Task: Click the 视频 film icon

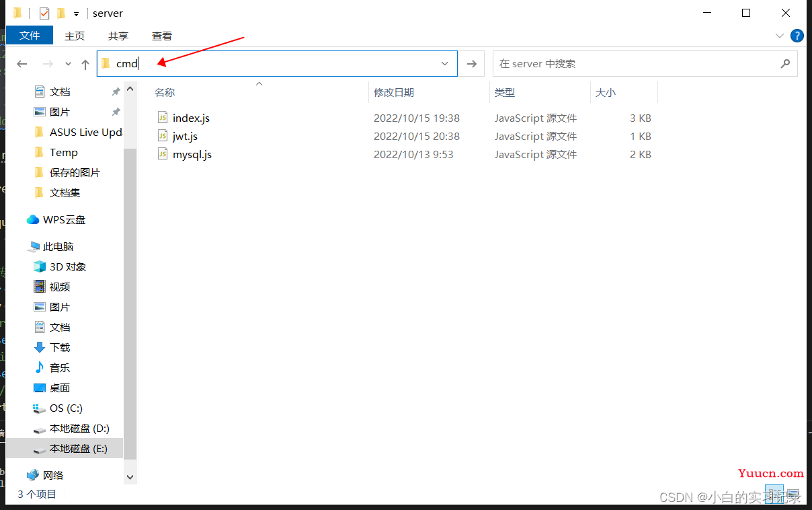Action: click(39, 287)
